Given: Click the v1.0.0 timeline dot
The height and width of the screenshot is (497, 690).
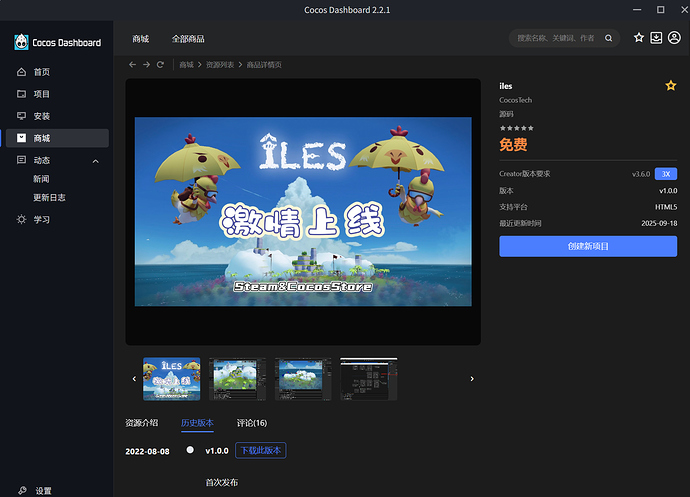Looking at the screenshot, I should [190, 449].
